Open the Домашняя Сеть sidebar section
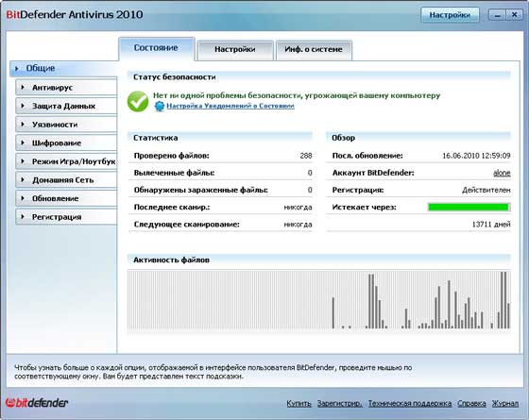Image resolution: width=529 pixels, height=420 pixels. click(66, 180)
